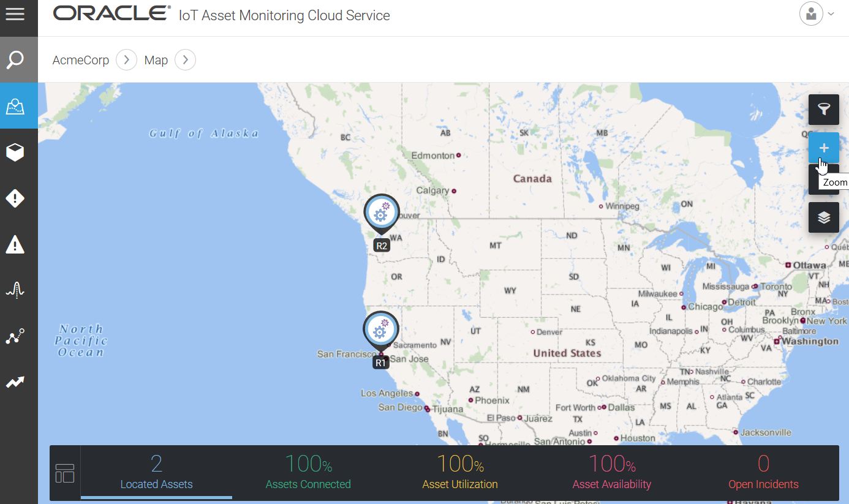Open the anomalies bell-curve sidebar icon
Image resolution: width=849 pixels, height=504 pixels.
[15, 290]
